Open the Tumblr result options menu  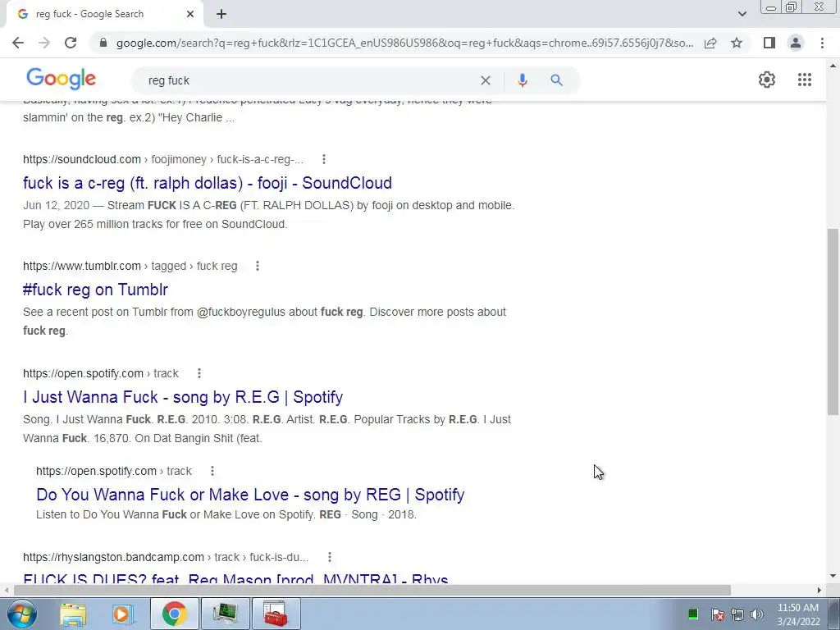257,266
